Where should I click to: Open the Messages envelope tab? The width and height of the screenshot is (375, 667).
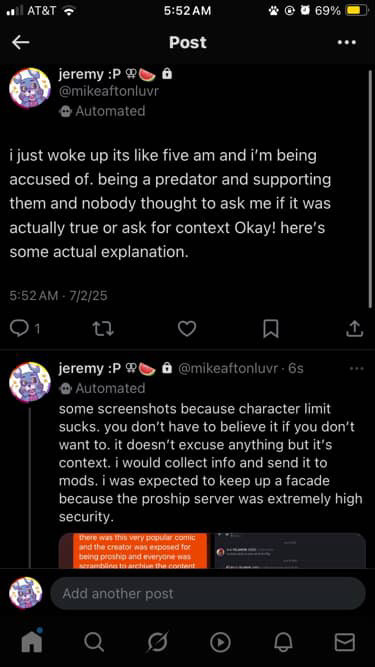point(344,642)
